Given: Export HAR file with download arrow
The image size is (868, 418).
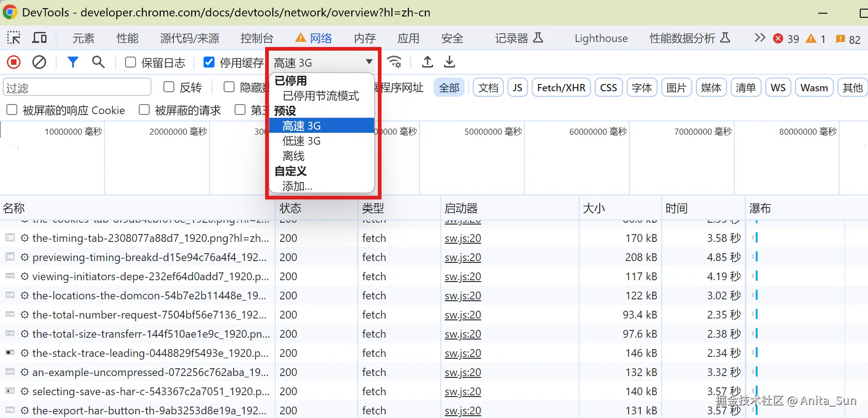Looking at the screenshot, I should [x=450, y=62].
